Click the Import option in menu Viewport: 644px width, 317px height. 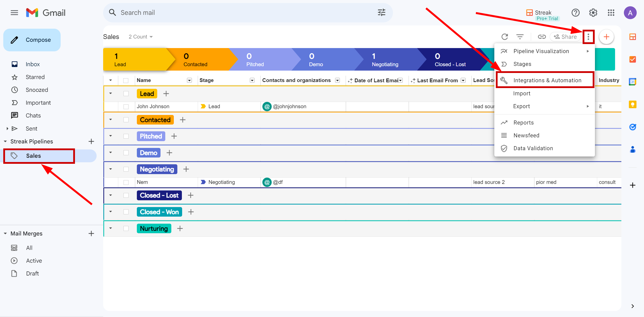[x=521, y=93]
